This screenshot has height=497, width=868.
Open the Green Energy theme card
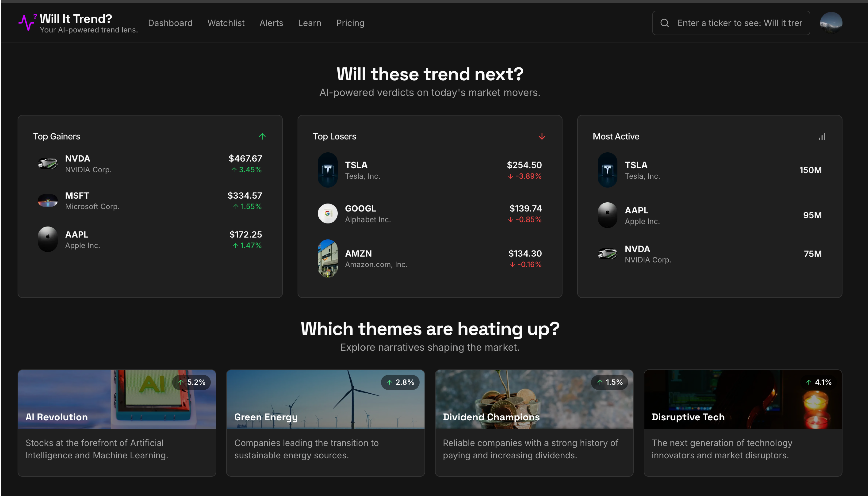[325, 423]
